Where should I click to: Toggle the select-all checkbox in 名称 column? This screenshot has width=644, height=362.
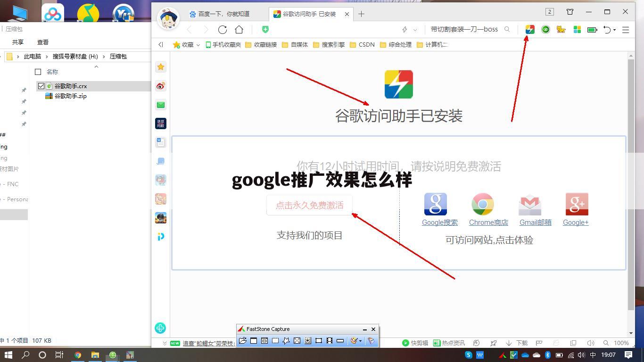(x=38, y=72)
